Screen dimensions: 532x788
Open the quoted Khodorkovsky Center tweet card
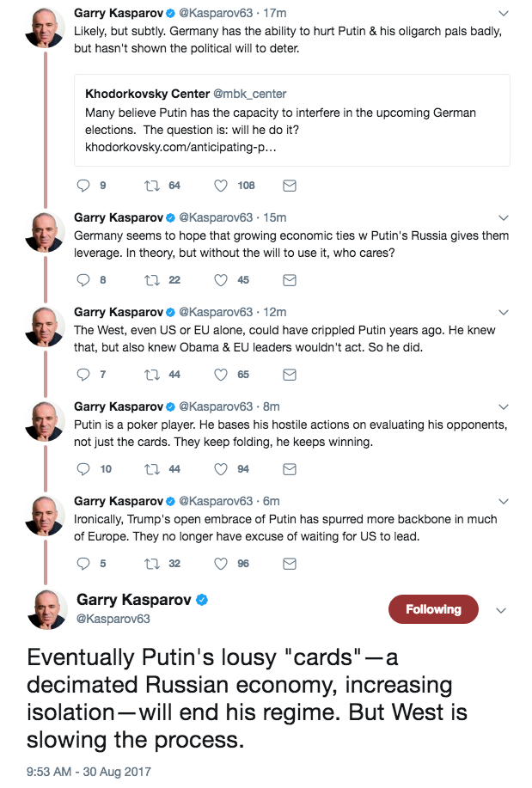(292, 120)
